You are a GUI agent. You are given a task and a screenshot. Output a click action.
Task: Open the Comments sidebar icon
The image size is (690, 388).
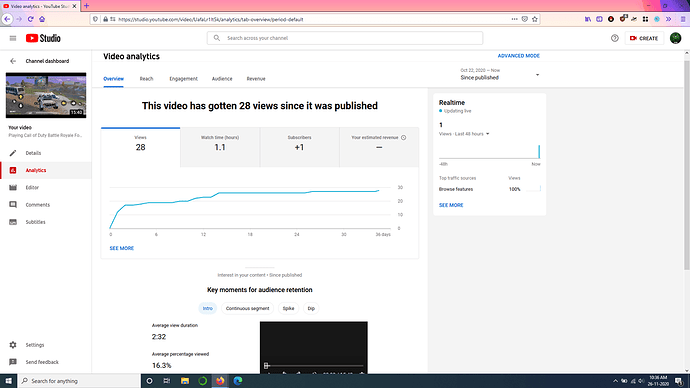(x=13, y=205)
